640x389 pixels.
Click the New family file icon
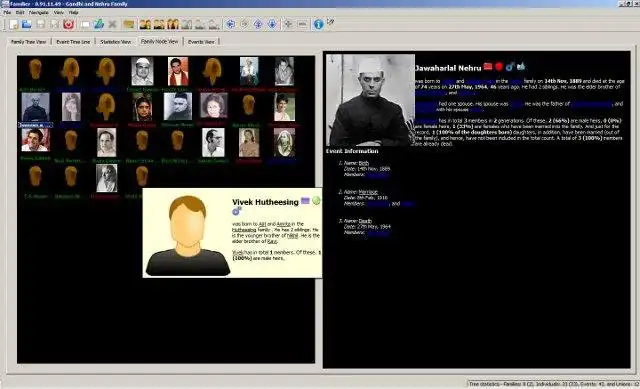point(14,24)
